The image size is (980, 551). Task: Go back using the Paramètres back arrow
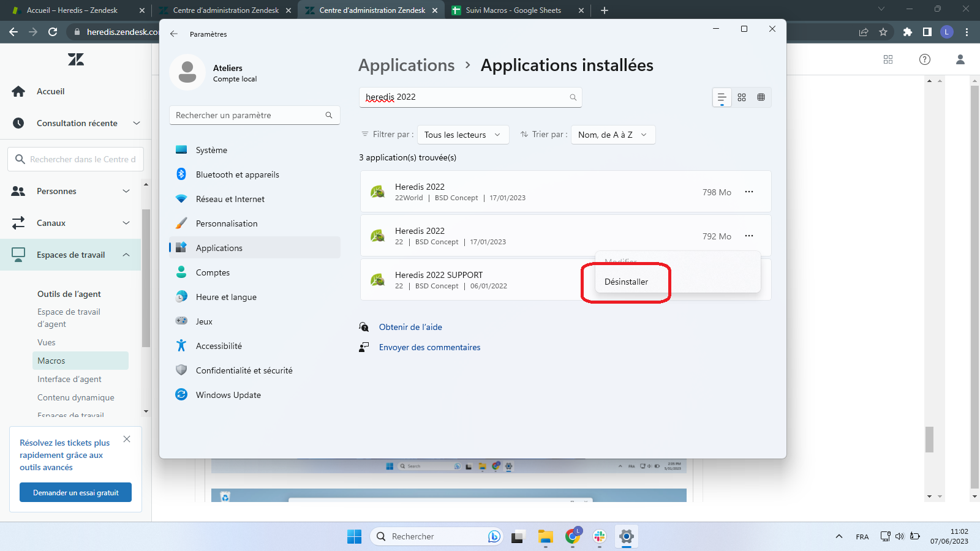pyautogui.click(x=174, y=34)
